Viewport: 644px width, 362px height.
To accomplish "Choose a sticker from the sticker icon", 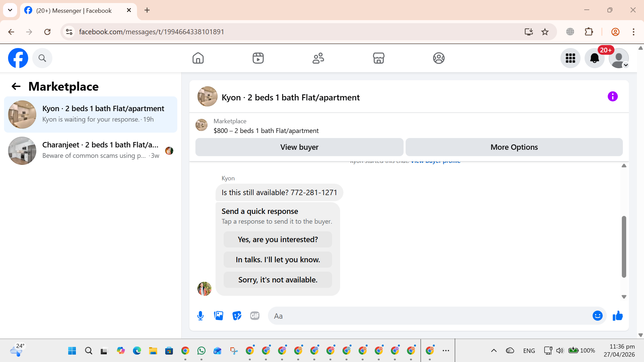I will pyautogui.click(x=237, y=316).
